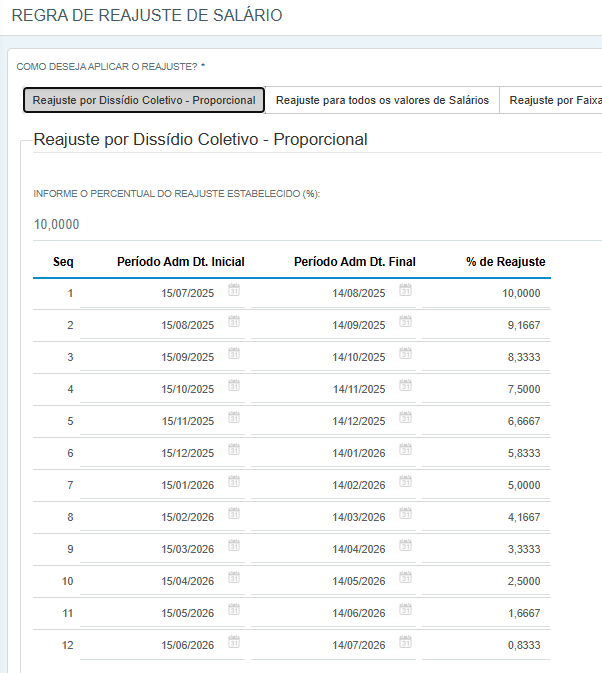Open calendar icon for final date 14/02/2026
The height and width of the screenshot is (673, 602).
[x=405, y=482]
